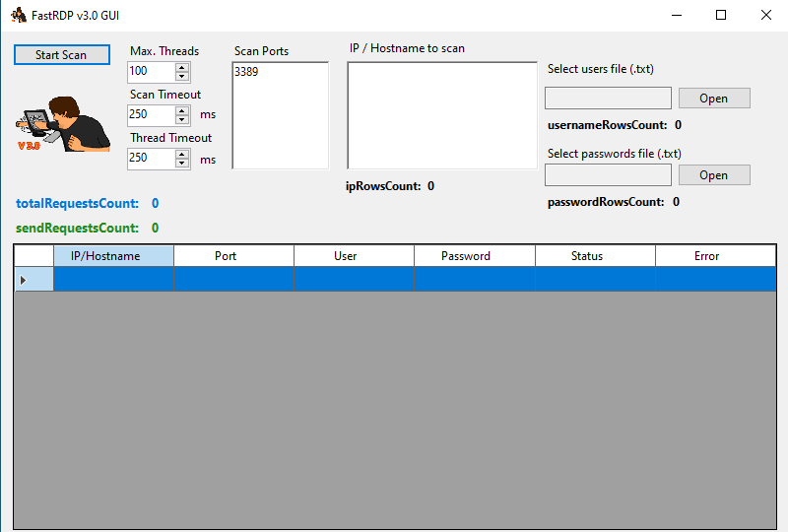The image size is (788, 532).
Task: Decrease Max. Threads with down arrow
Action: coord(182,76)
